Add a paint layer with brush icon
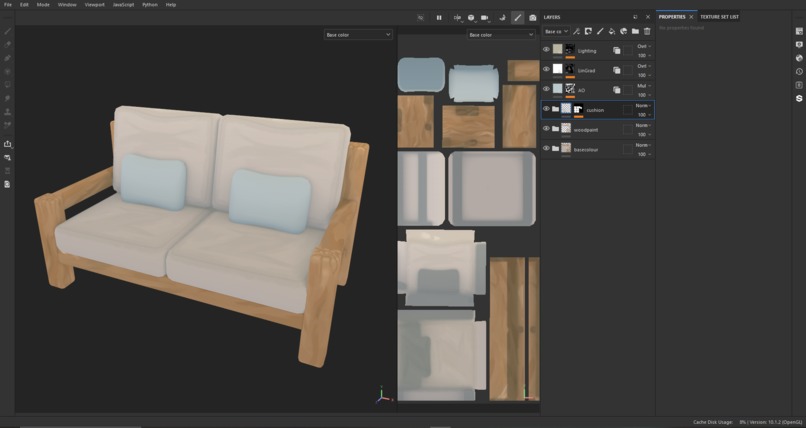806x428 pixels. tap(599, 31)
